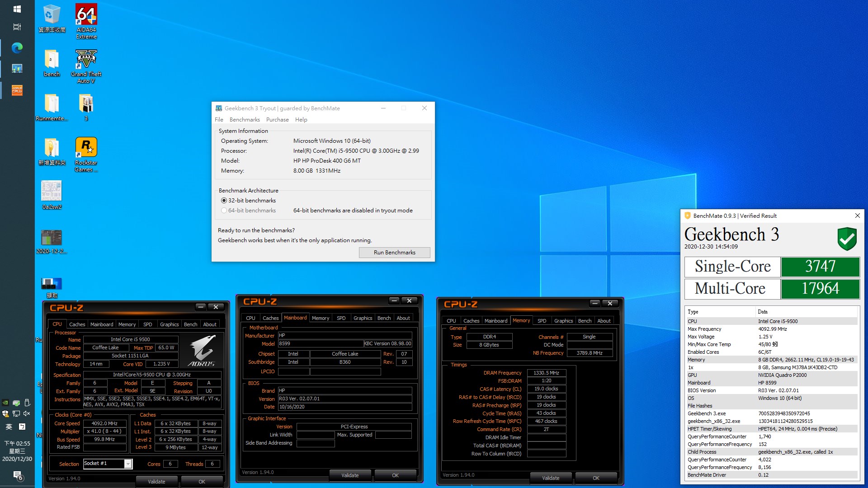
Task: Open Help menu in Geekbench
Action: click(301, 120)
